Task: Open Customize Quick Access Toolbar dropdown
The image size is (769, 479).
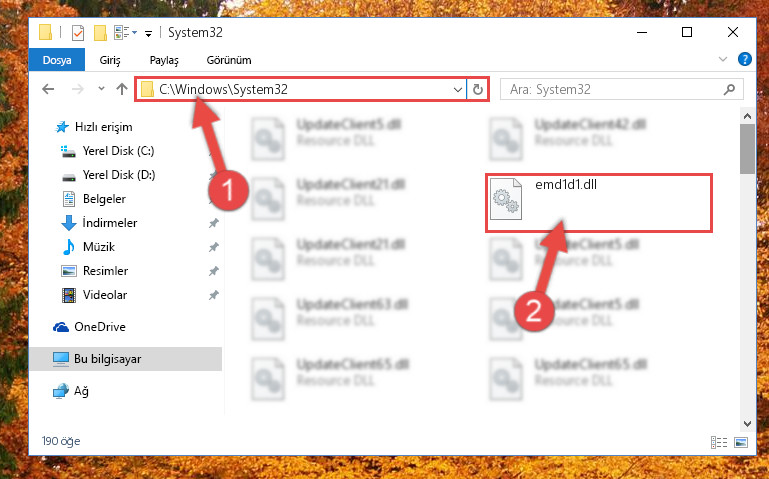Action: pos(148,33)
